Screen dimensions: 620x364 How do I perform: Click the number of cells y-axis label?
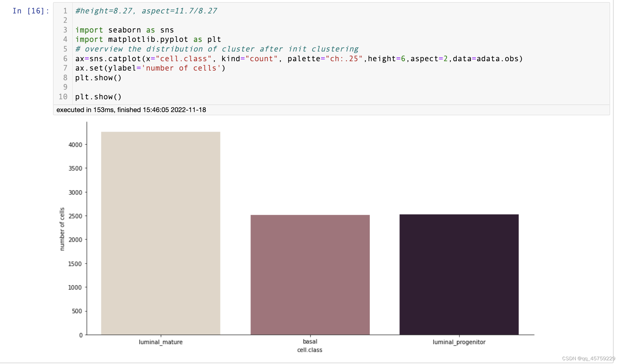pos(62,229)
